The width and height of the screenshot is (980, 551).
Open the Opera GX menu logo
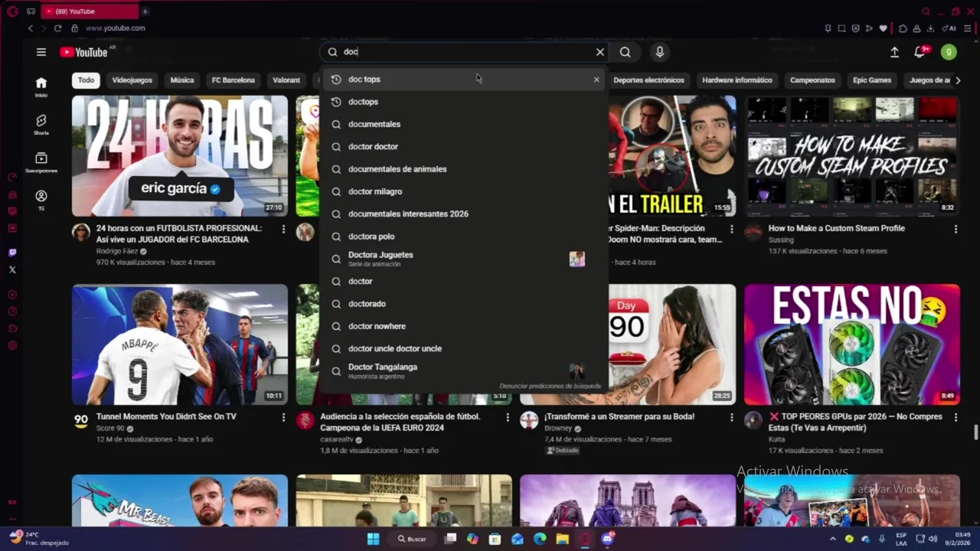(x=12, y=11)
